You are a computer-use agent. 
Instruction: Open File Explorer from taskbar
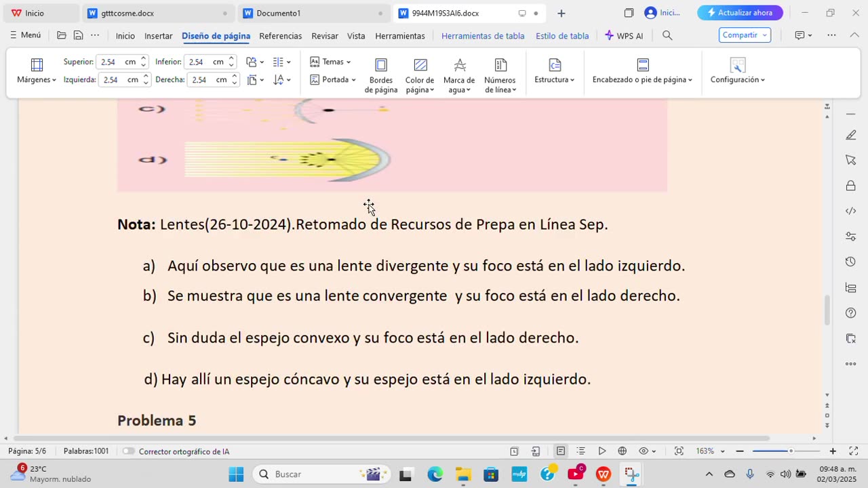point(463,474)
